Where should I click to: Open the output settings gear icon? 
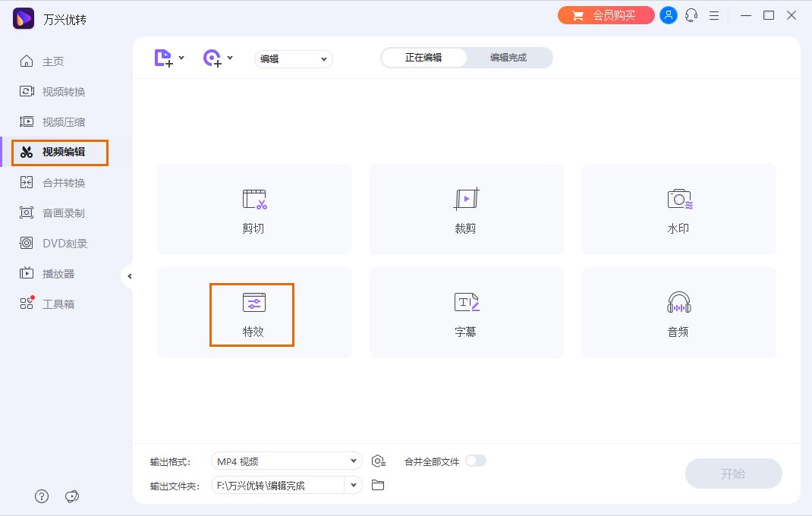[x=378, y=461]
